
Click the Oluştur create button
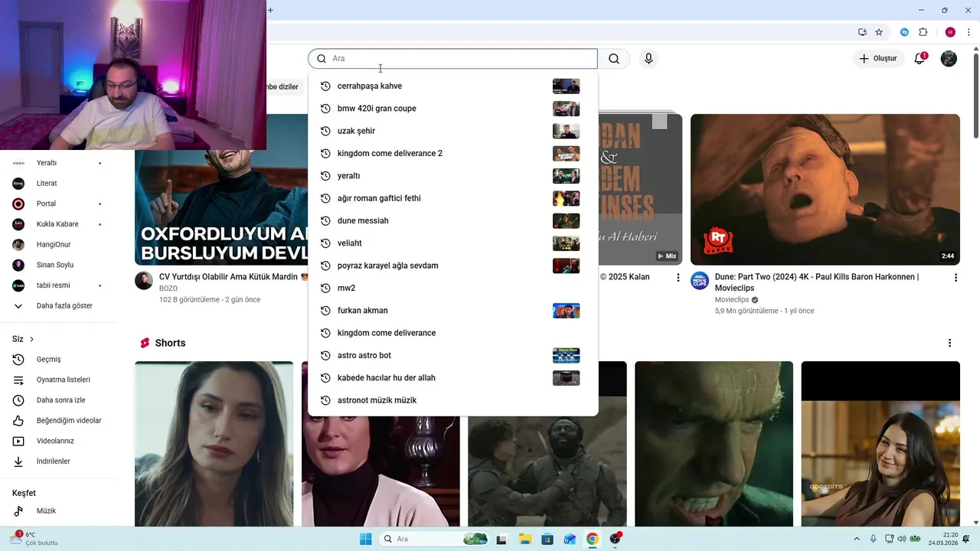(x=877, y=58)
